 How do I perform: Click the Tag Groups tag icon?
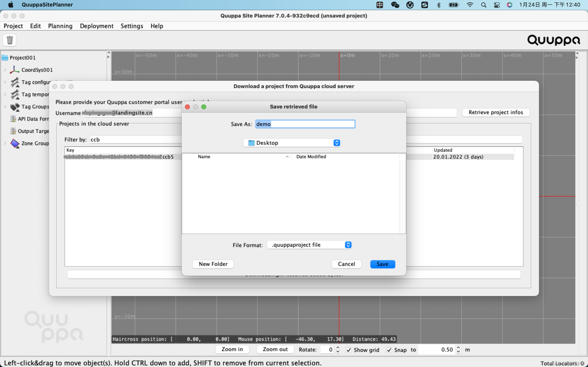(14, 107)
